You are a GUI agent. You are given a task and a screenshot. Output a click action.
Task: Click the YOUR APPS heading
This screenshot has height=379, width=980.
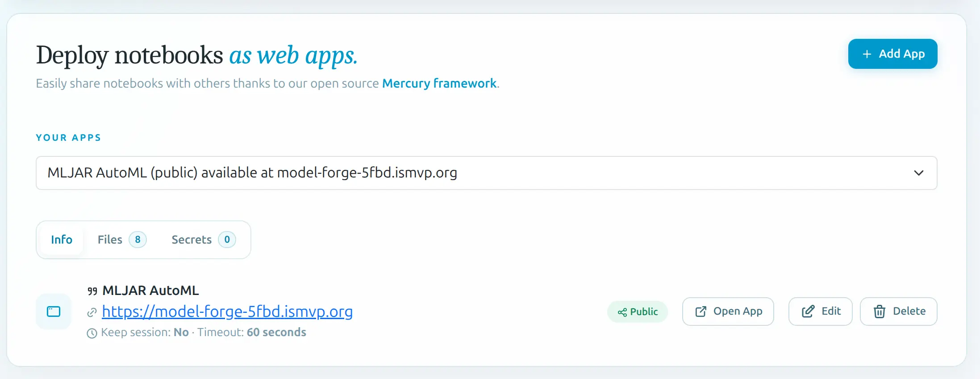point(69,138)
